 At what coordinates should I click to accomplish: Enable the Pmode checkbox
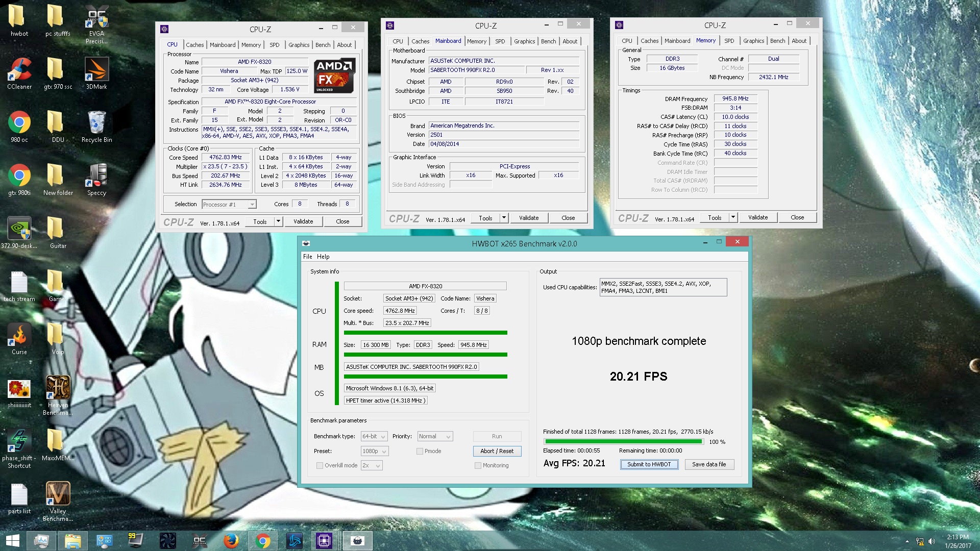tap(420, 451)
